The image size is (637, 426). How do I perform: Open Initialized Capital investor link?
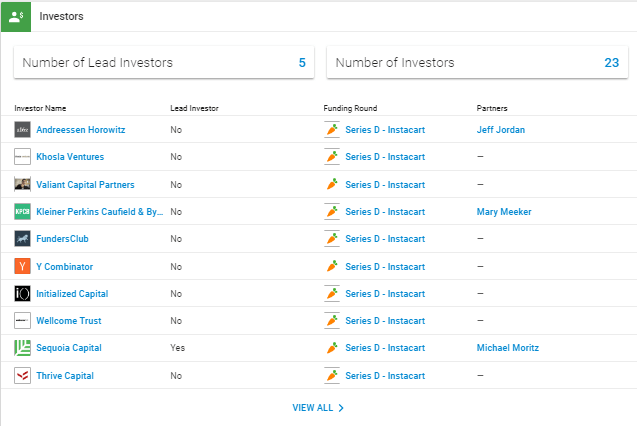tap(72, 294)
